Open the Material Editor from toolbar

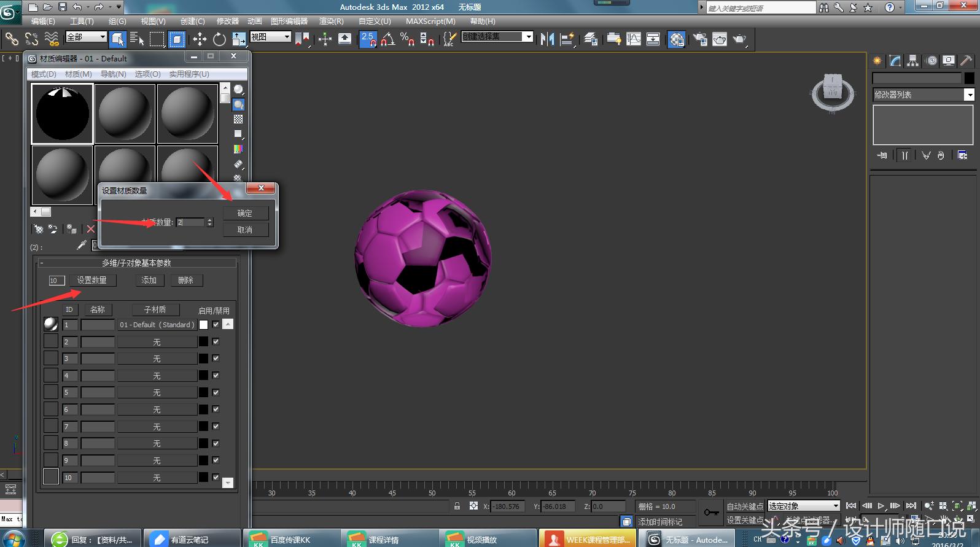(677, 39)
